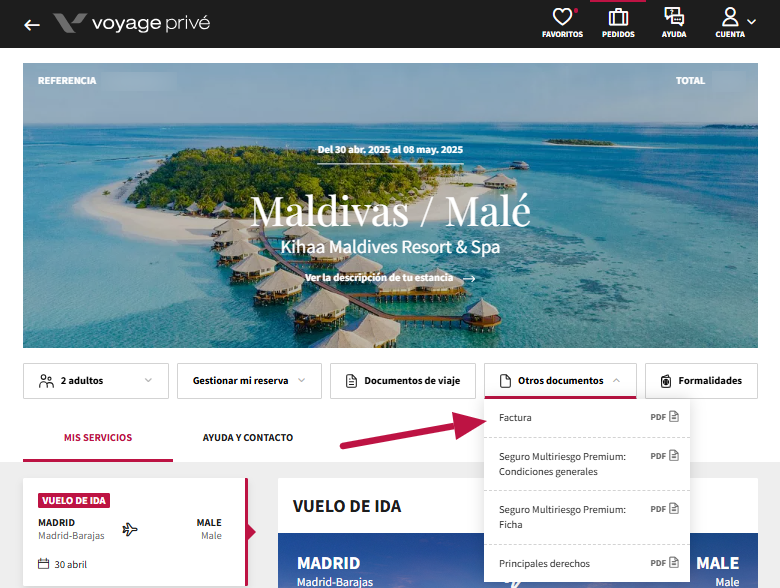
Task: Click PDF icon for the Ficha document
Action: coord(674,508)
